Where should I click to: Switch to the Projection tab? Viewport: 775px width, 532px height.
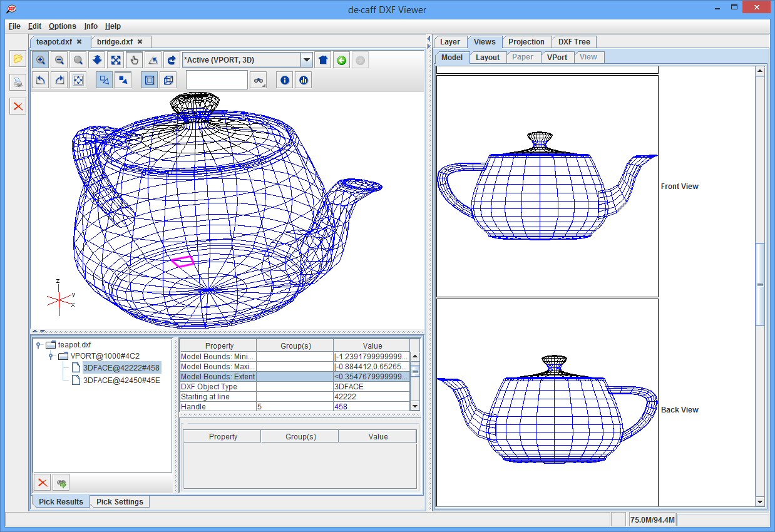click(526, 42)
